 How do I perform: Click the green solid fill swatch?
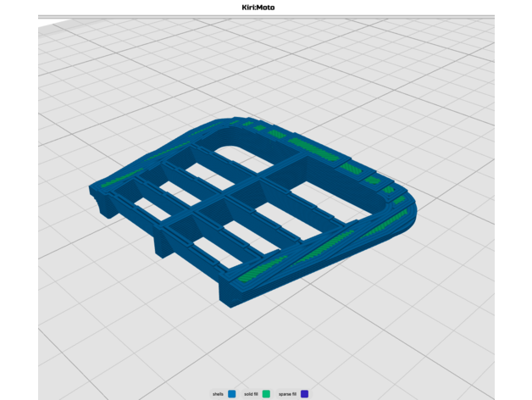pyautogui.click(x=266, y=394)
